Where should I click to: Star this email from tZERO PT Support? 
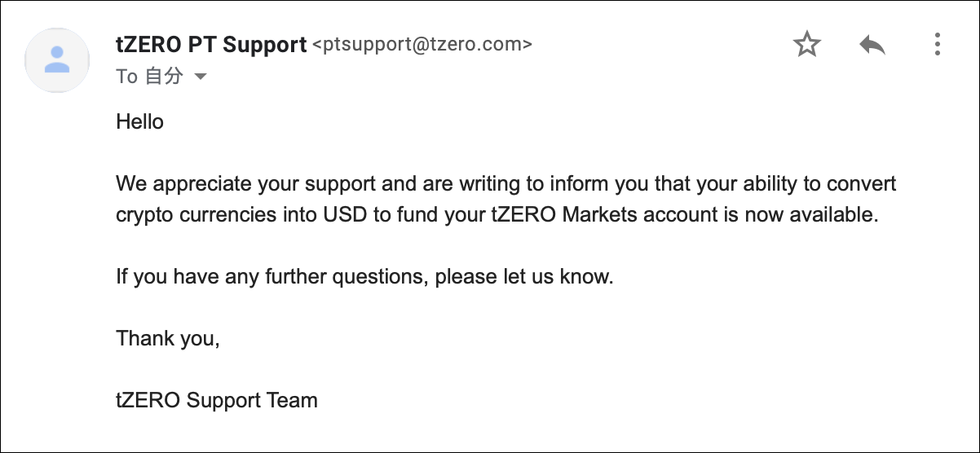tap(807, 44)
